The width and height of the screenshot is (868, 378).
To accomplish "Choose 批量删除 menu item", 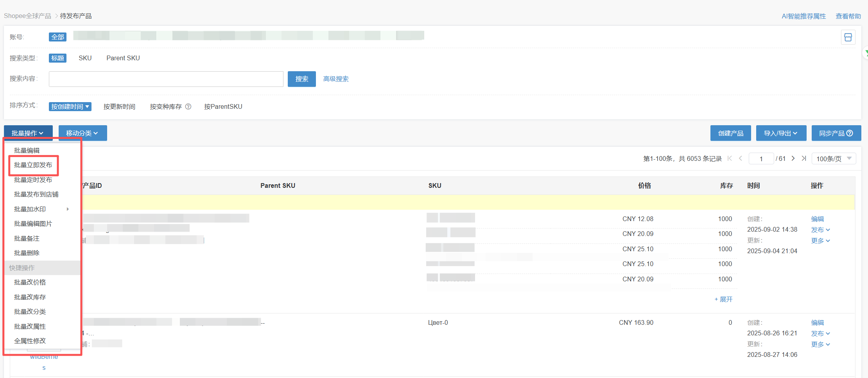I will tap(27, 253).
